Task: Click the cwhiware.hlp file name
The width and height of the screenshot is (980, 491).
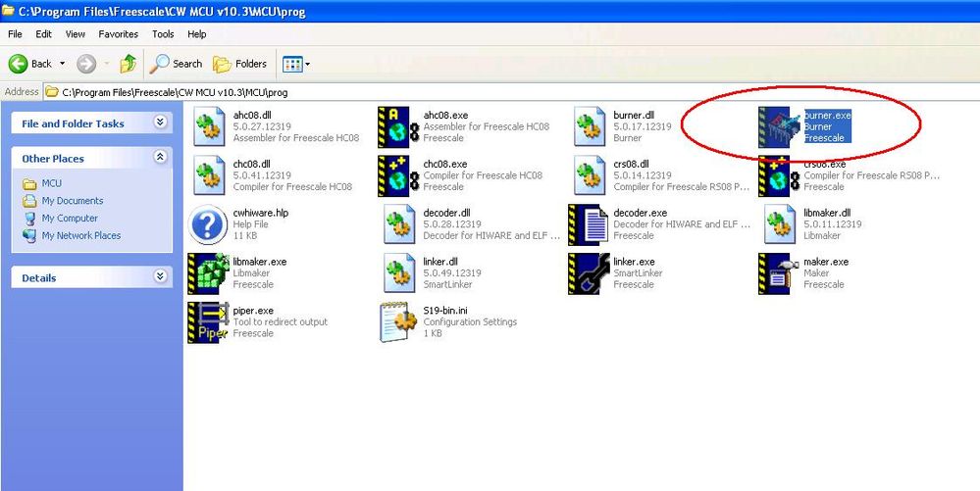Action: pos(261,213)
